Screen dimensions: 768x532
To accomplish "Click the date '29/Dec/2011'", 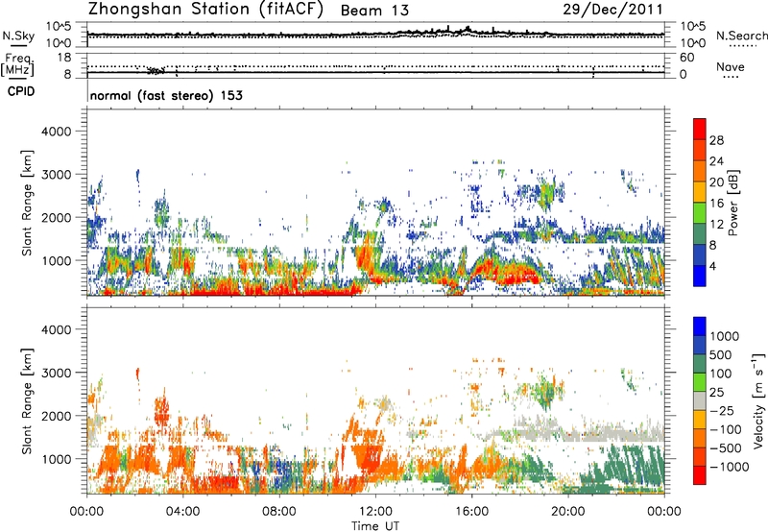I will pyautogui.click(x=612, y=9).
